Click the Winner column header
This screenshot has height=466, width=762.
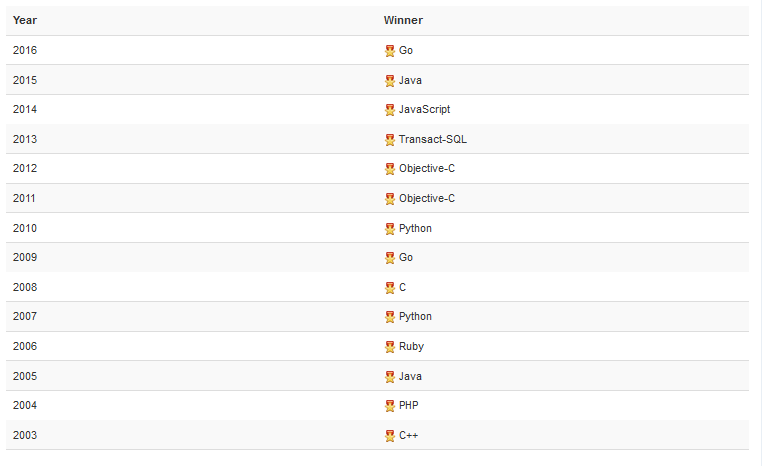[x=403, y=20]
